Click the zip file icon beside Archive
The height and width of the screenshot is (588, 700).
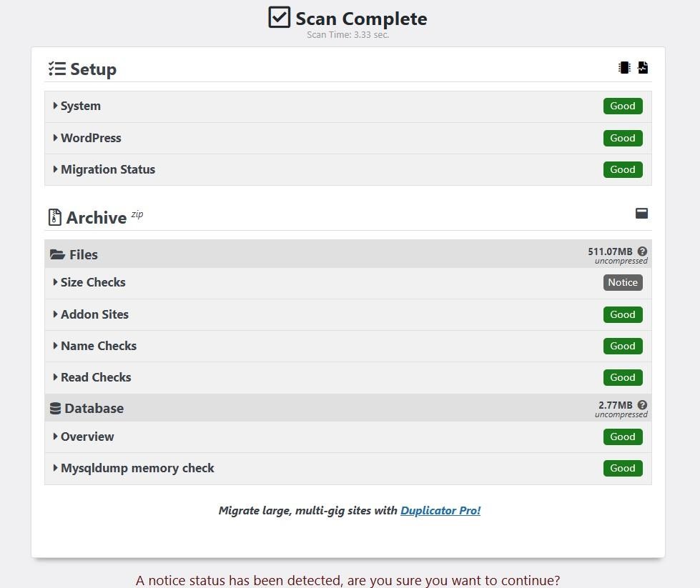(x=54, y=217)
